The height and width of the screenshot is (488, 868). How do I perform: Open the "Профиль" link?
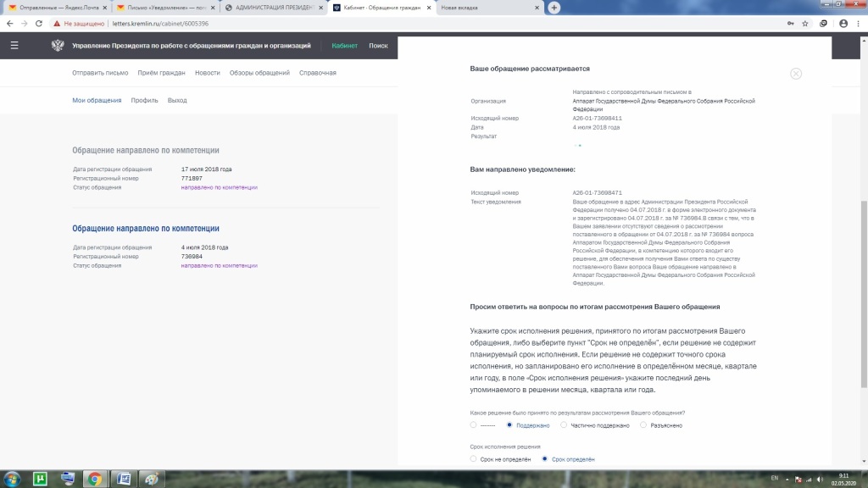(x=144, y=100)
